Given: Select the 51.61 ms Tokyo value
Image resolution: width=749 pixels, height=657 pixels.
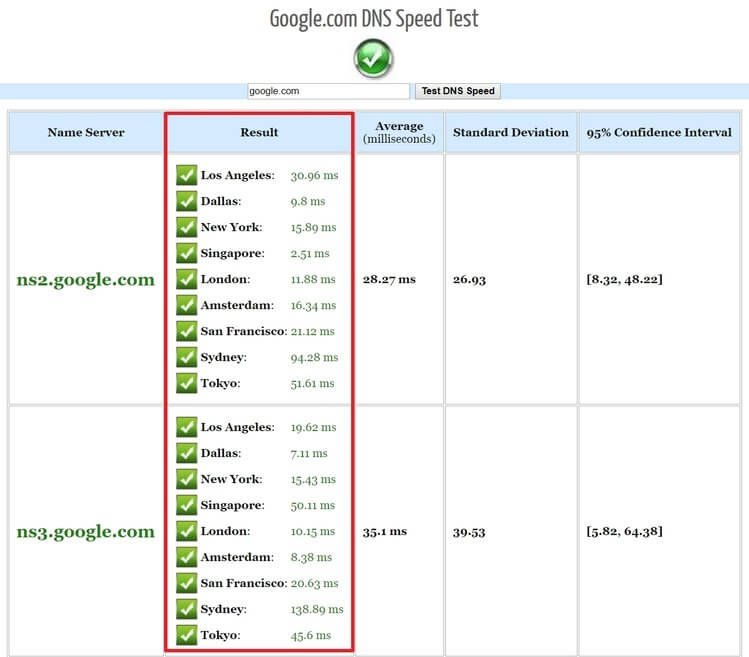Looking at the screenshot, I should tap(312, 383).
